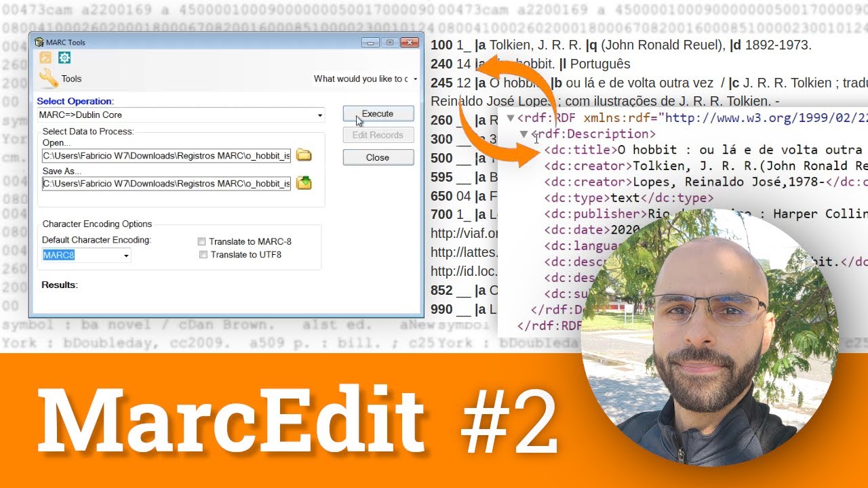The image size is (868, 488).
Task: Click into the Save As file path field
Action: click(x=166, y=183)
